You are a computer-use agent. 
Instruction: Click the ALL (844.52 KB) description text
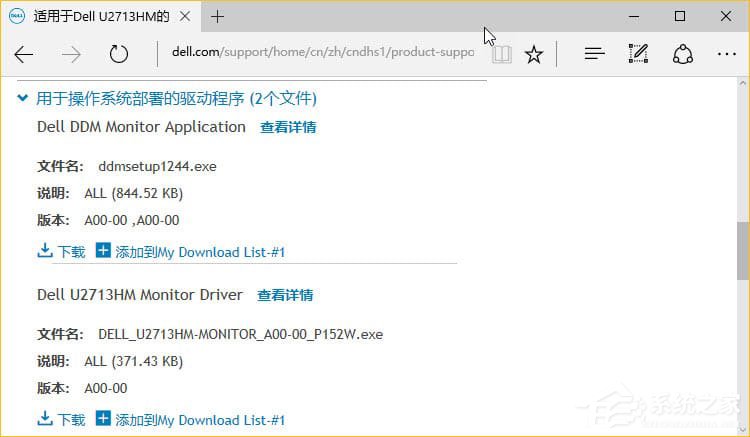tap(133, 193)
